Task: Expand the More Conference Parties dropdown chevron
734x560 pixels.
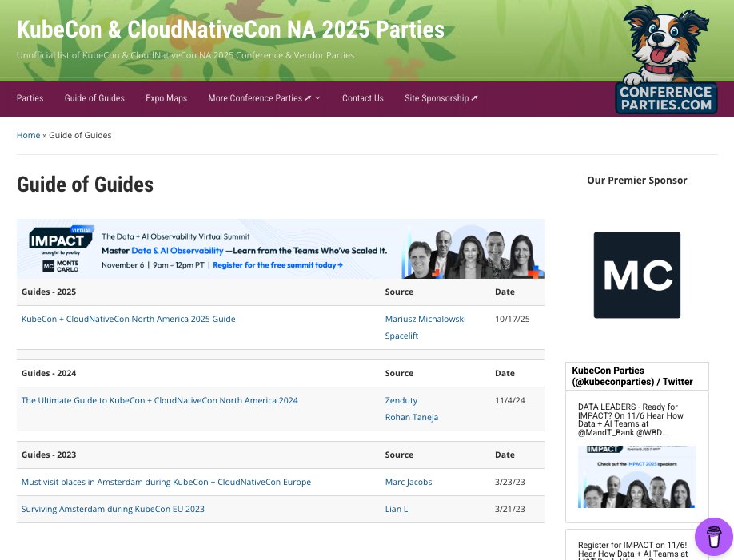Action: pos(318,98)
